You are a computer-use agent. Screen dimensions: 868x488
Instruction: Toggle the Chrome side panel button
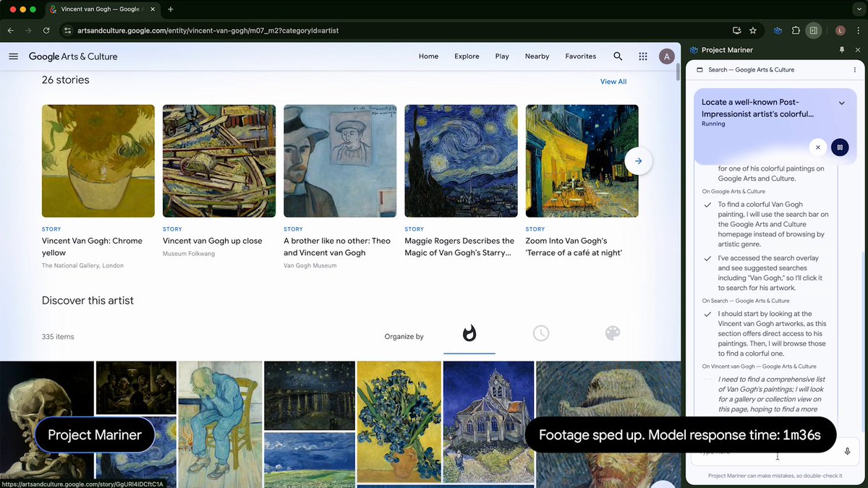[814, 30]
